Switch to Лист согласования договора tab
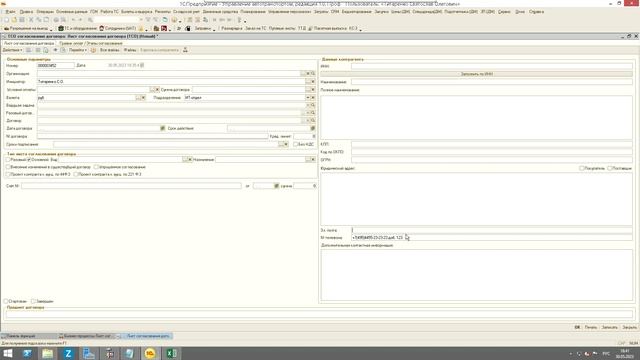The image size is (640, 360). click(x=29, y=43)
